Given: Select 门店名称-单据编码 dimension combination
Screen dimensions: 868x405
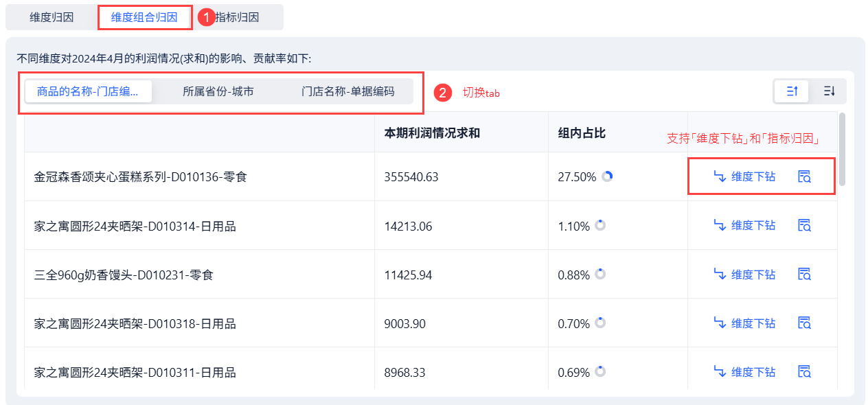Looking at the screenshot, I should pyautogui.click(x=347, y=91).
